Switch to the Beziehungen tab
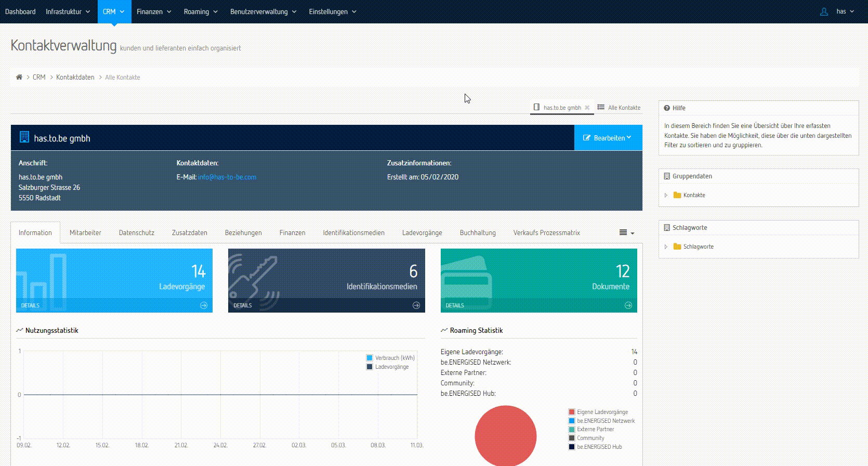The image size is (868, 466). point(243,232)
